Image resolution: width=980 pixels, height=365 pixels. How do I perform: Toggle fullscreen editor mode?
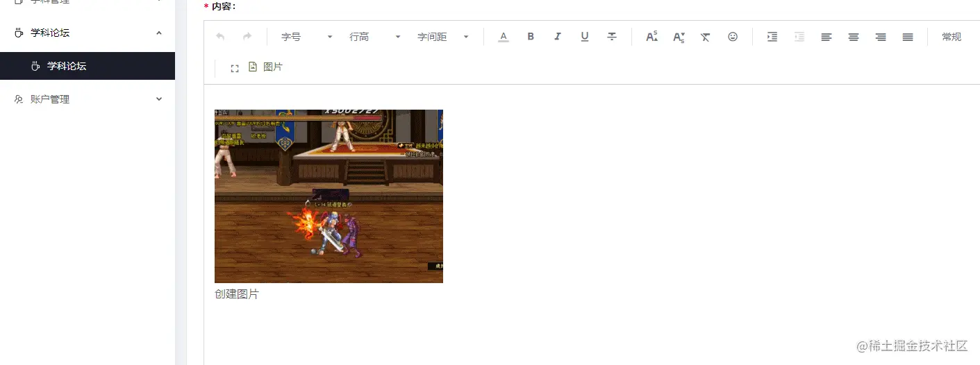pos(235,68)
